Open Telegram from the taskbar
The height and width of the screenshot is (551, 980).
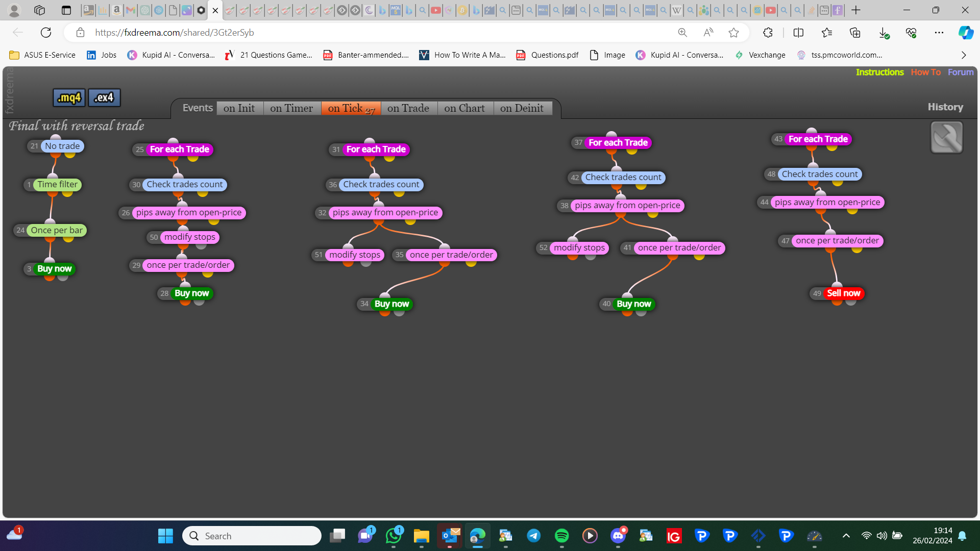click(533, 536)
